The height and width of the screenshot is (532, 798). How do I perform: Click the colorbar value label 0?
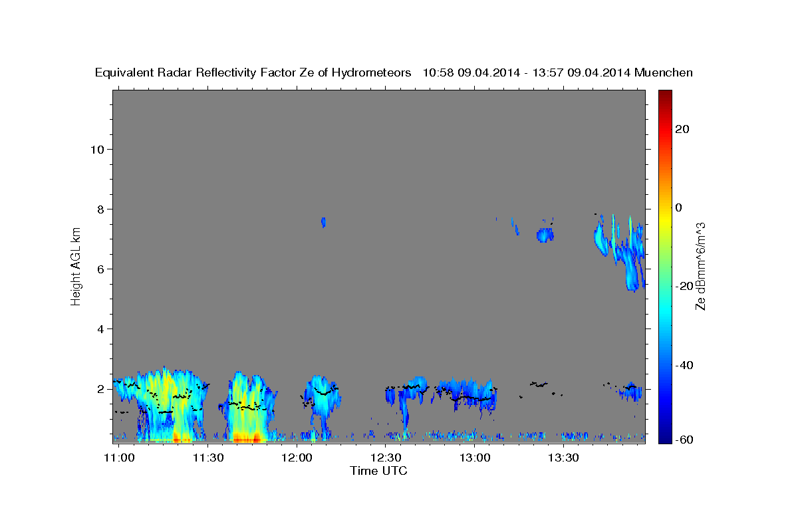coord(678,207)
